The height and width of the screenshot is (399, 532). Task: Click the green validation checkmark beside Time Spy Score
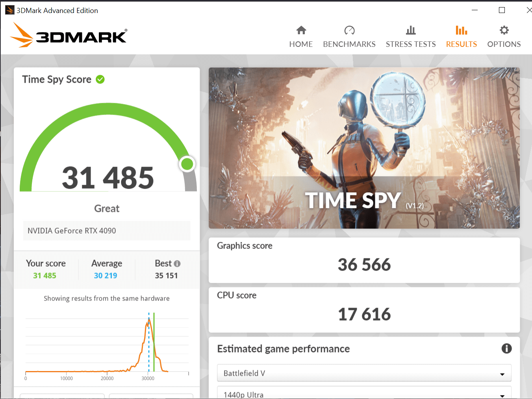tap(100, 80)
